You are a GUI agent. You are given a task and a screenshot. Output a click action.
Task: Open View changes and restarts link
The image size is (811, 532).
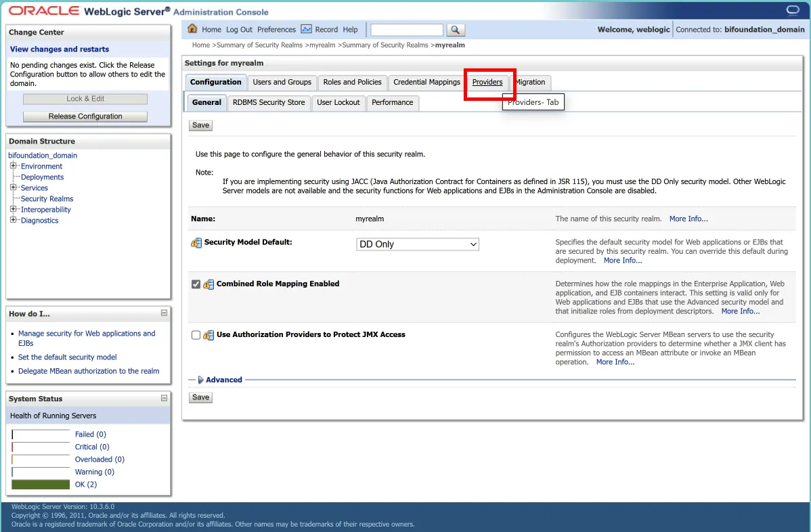60,49
